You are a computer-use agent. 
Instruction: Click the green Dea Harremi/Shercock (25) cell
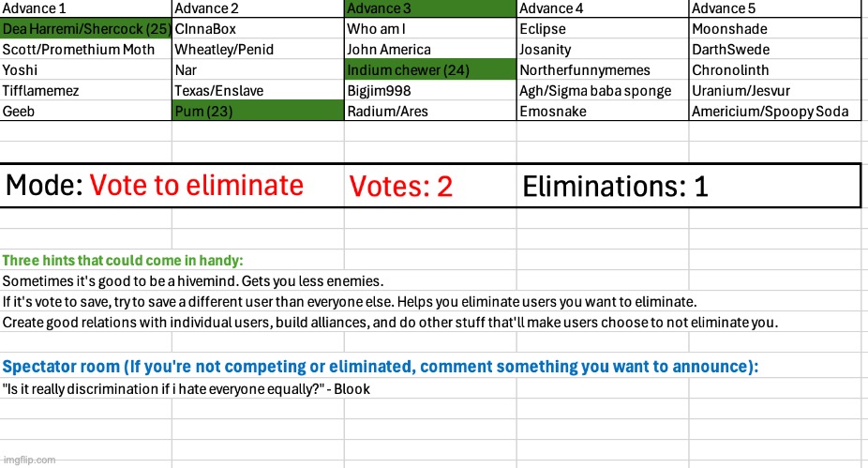[85, 29]
